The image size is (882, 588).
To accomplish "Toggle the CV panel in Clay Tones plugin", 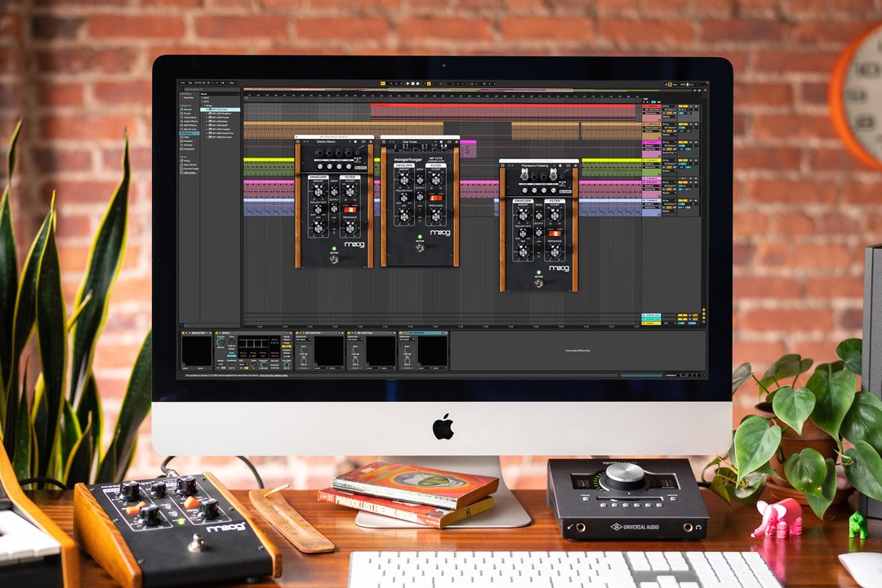I will point(449,142).
